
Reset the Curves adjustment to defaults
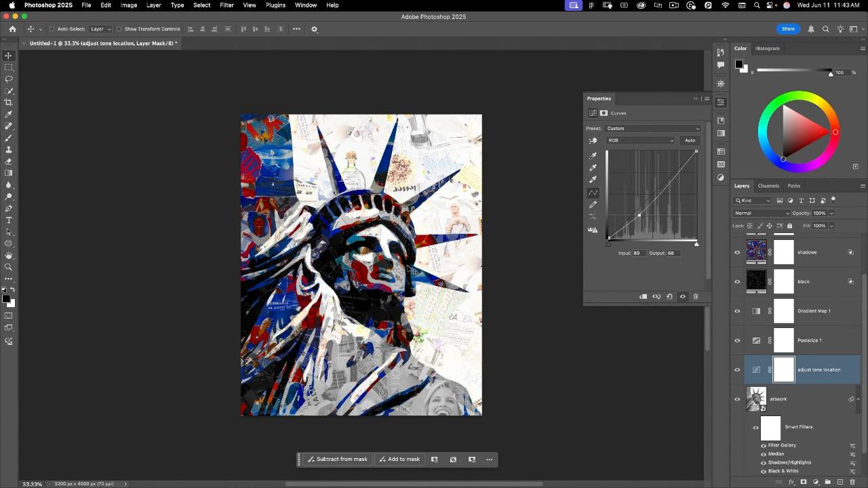click(x=669, y=296)
